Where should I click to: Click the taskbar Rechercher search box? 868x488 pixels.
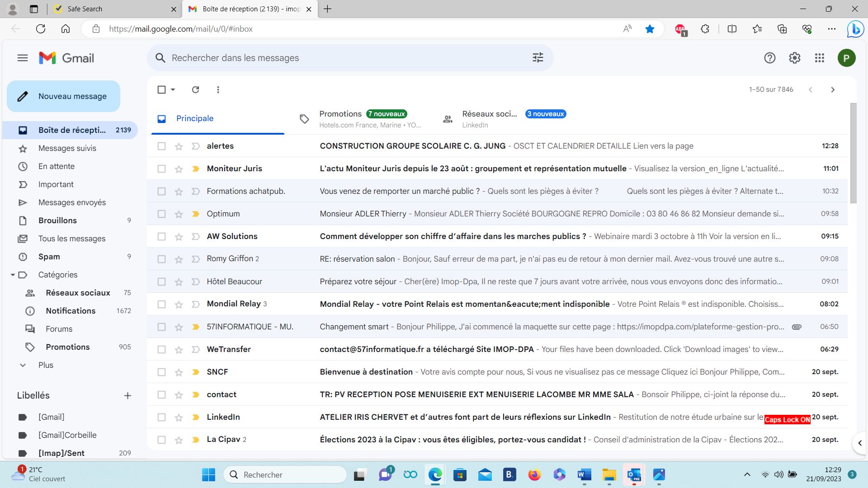[285, 474]
